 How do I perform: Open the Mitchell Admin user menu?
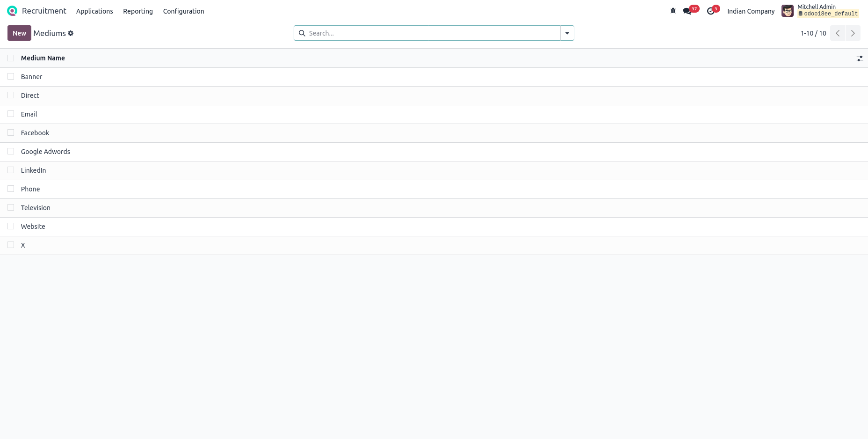821,11
